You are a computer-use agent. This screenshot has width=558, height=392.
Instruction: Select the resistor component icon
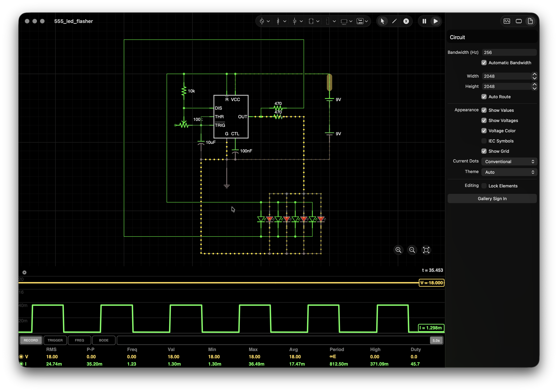click(278, 21)
